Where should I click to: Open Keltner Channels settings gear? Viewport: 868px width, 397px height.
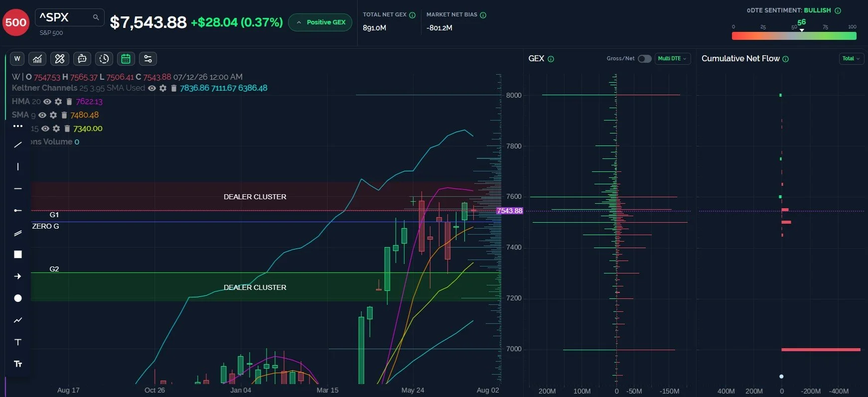(x=163, y=88)
